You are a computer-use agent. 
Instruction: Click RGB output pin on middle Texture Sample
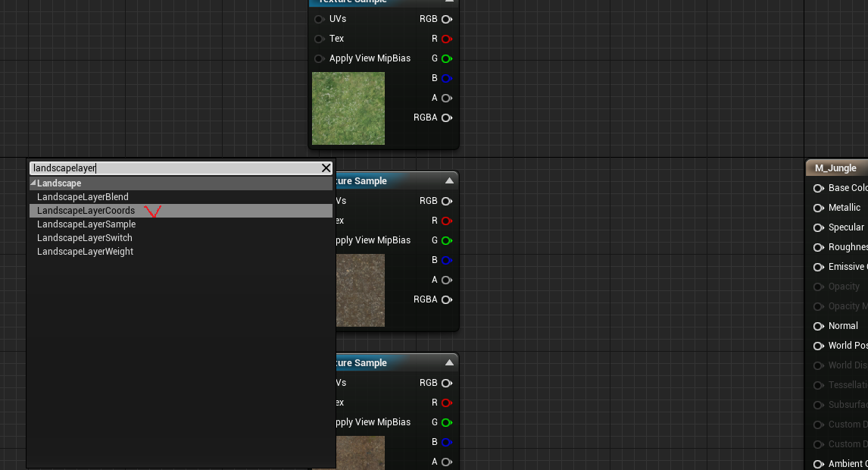pyautogui.click(x=447, y=201)
